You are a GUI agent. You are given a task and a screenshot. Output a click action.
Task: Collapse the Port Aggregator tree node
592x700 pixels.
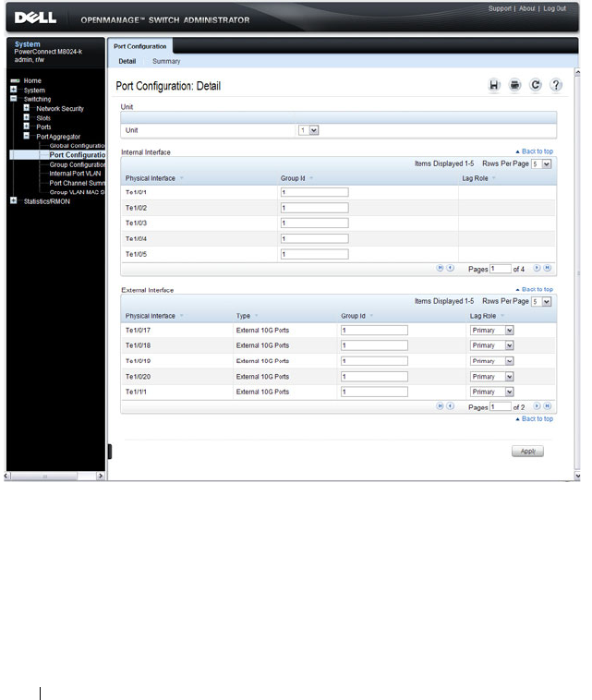pos(27,135)
